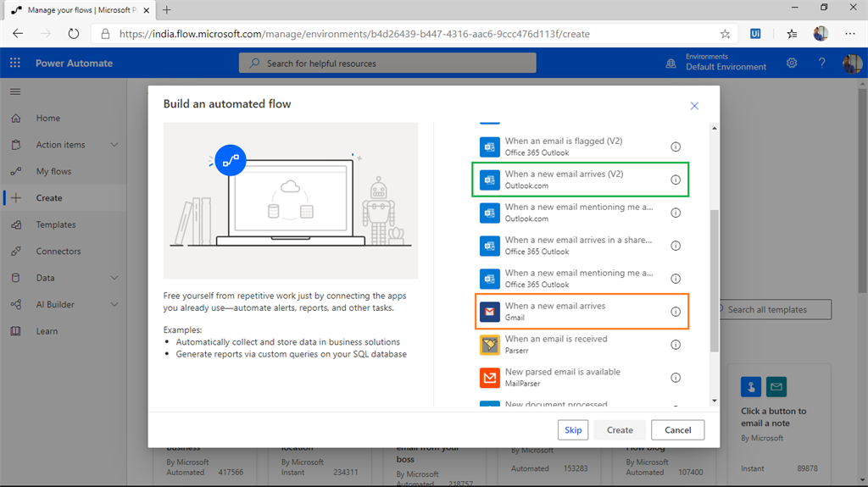Go back in the browser
Image resolution: width=868 pixels, height=487 pixels.
[x=18, y=34]
